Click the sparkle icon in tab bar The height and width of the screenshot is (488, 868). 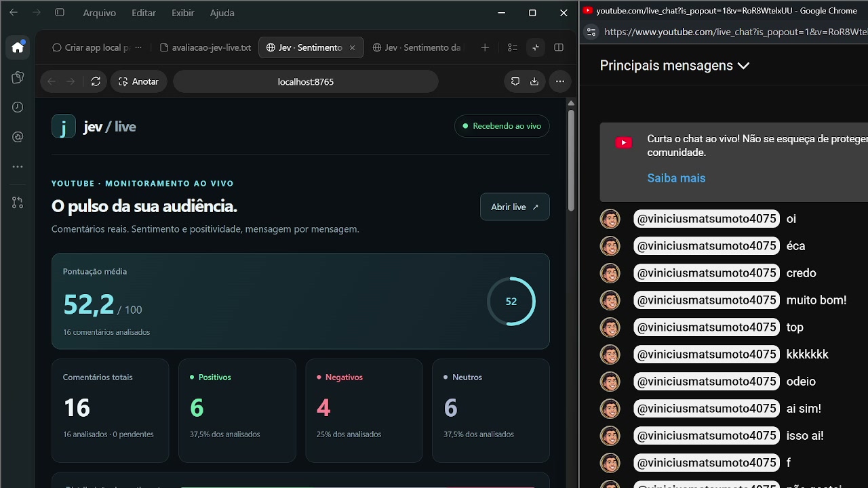pyautogui.click(x=536, y=47)
